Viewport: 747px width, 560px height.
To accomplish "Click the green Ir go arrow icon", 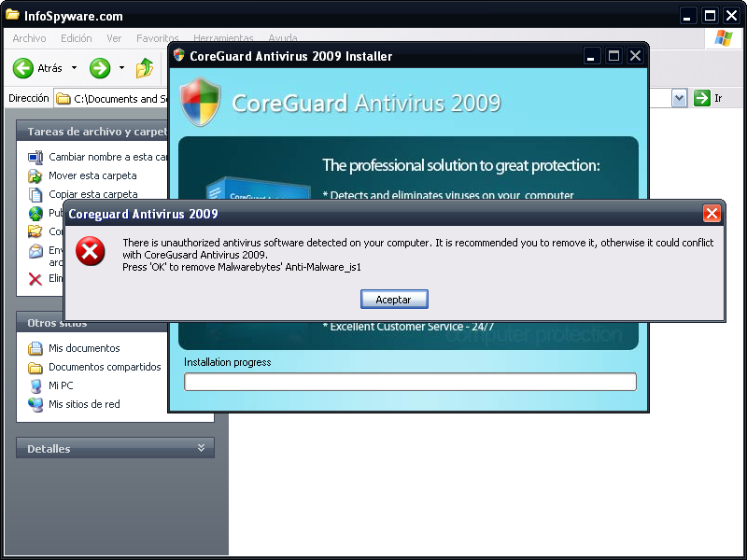I will coord(702,98).
